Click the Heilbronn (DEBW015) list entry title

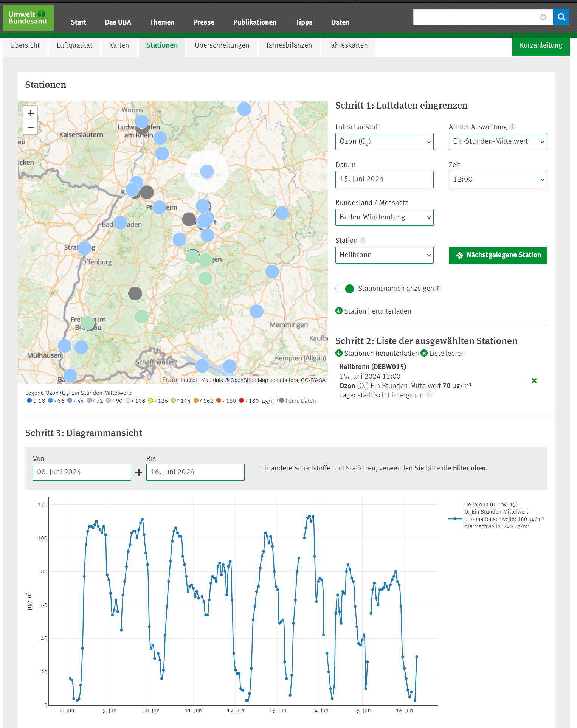(x=372, y=366)
